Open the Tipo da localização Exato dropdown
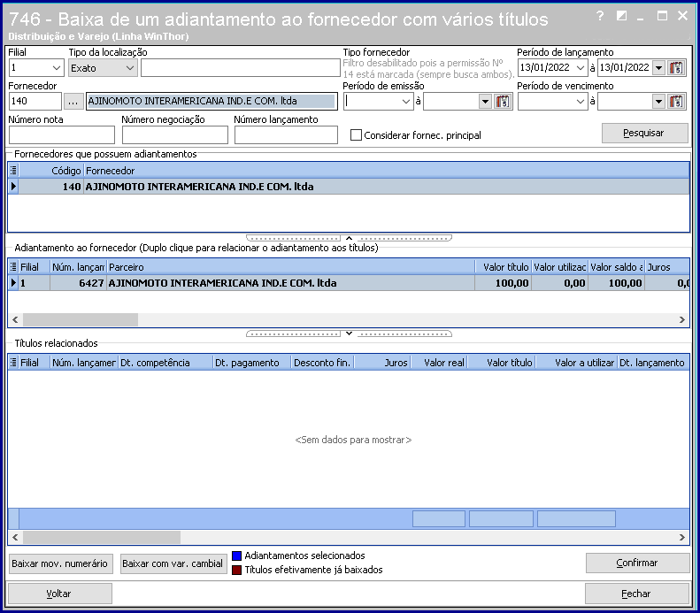700x613 pixels. pos(130,68)
